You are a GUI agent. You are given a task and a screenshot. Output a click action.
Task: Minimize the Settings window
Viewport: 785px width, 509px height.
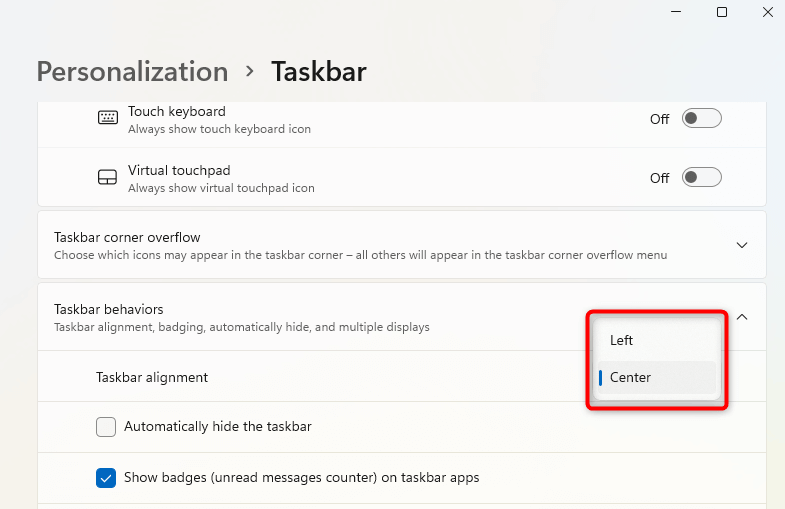676,12
